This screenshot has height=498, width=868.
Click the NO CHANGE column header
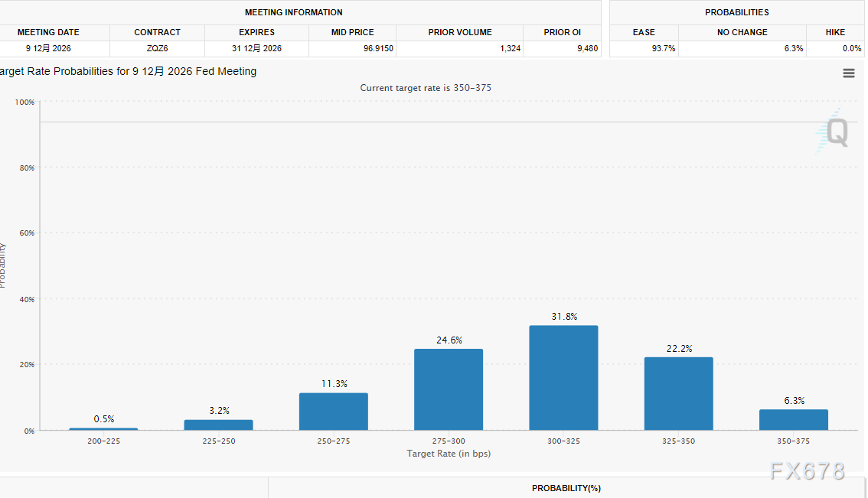click(742, 32)
